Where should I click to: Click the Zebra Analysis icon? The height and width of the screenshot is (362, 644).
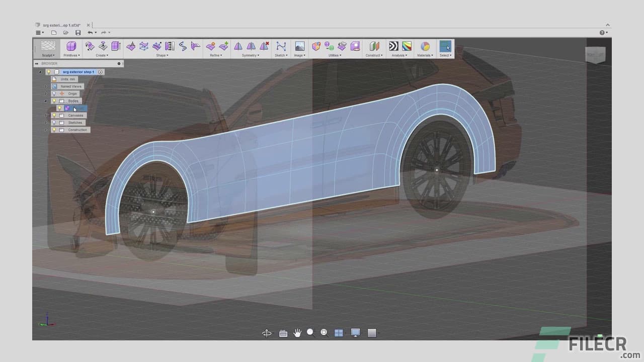coord(393,46)
